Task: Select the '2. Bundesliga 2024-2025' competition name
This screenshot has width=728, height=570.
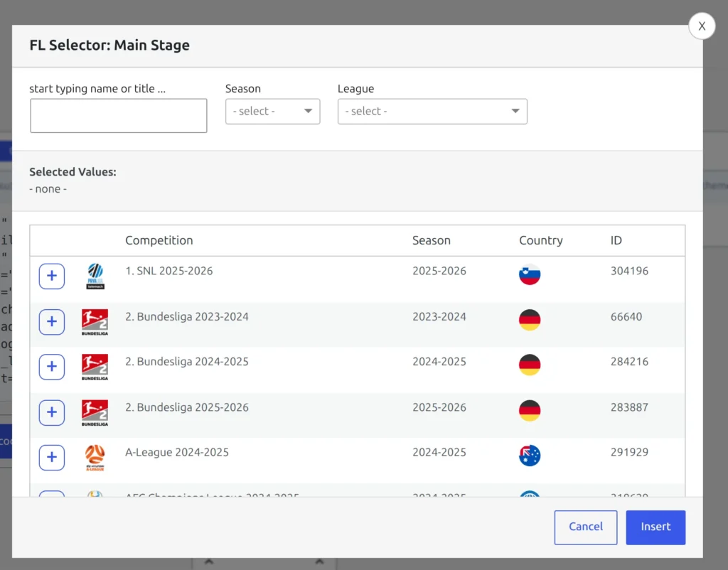Action: tap(187, 362)
